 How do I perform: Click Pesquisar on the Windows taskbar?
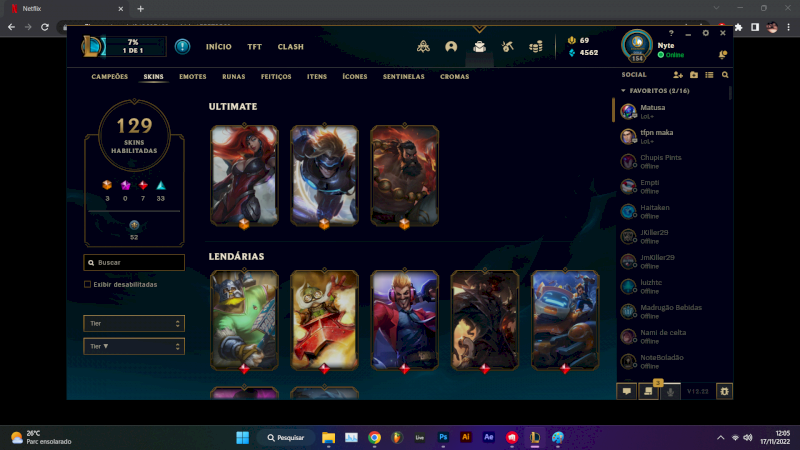(x=286, y=437)
